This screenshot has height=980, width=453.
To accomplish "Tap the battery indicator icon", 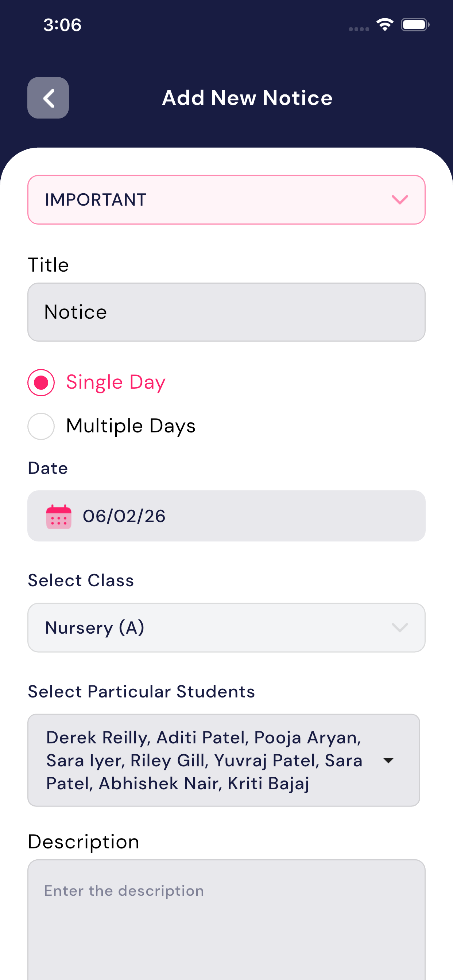I will click(x=415, y=25).
